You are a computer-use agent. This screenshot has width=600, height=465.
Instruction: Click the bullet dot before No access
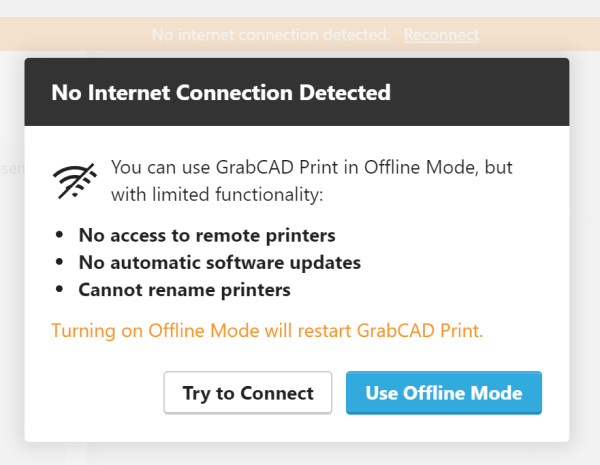pos(59,235)
